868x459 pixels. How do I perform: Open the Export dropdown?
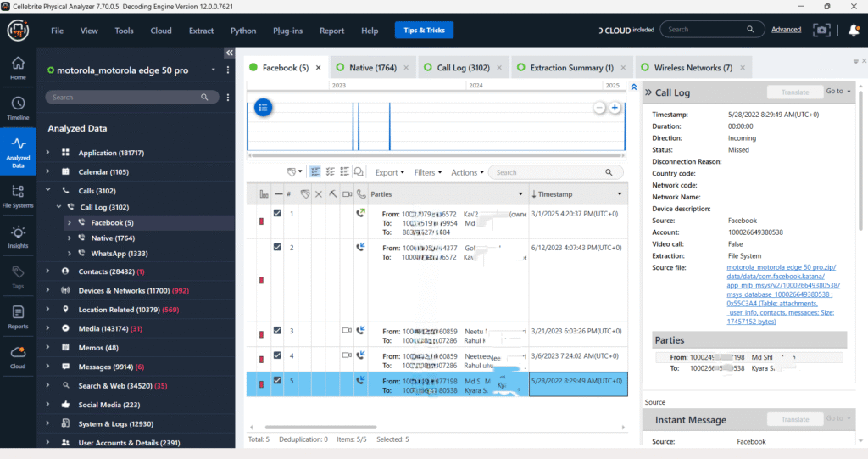pos(390,172)
